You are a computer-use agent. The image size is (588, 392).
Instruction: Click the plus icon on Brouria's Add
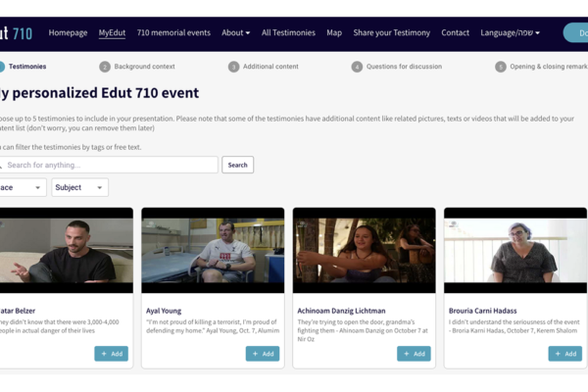[558, 354]
